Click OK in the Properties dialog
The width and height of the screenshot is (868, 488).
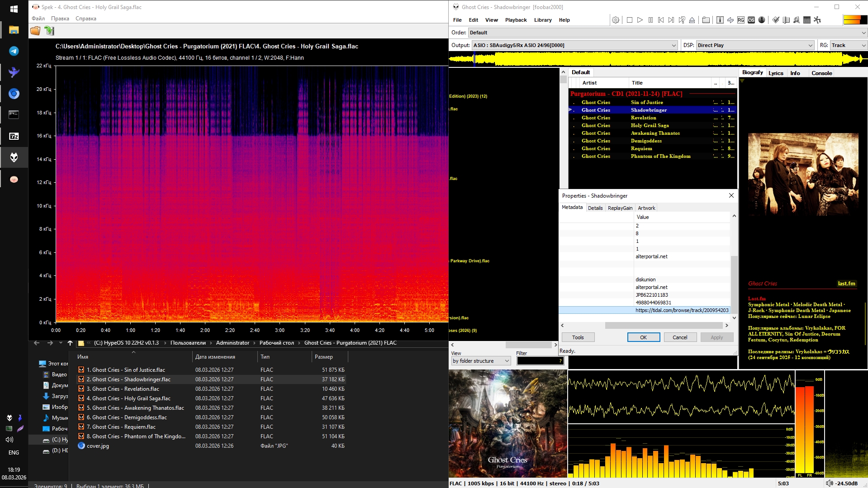(x=643, y=337)
